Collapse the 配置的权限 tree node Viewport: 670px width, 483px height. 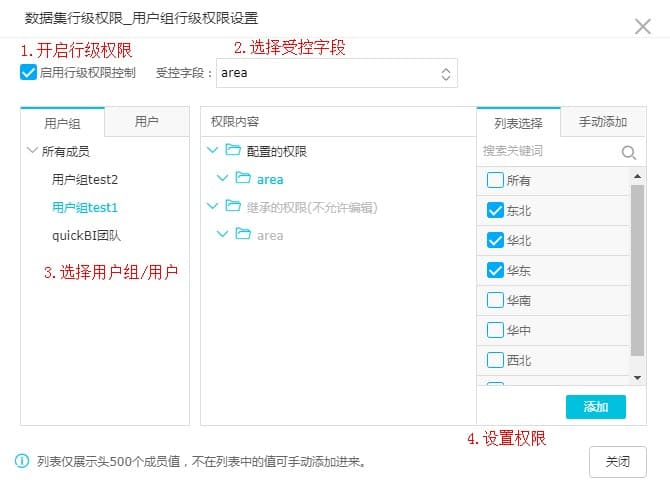tap(211, 151)
